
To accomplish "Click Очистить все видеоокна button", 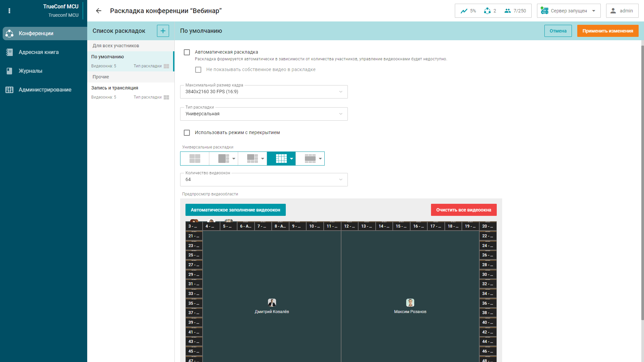I will [x=464, y=210].
